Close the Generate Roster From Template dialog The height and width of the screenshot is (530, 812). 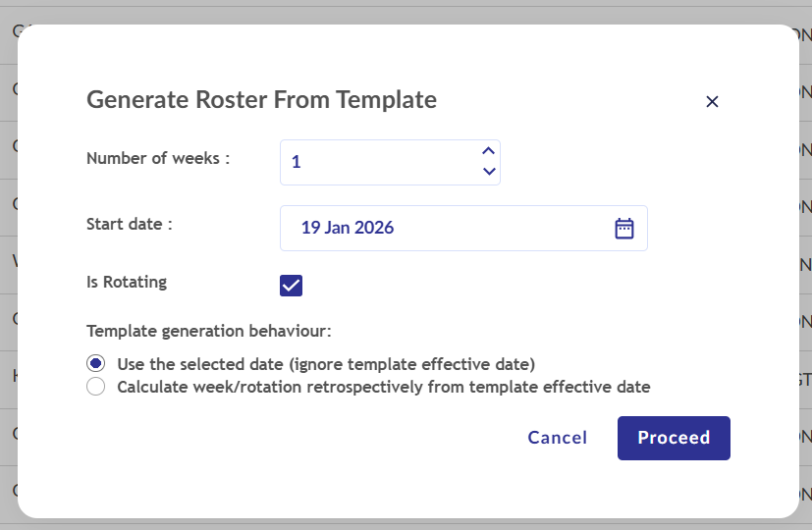[x=713, y=102]
